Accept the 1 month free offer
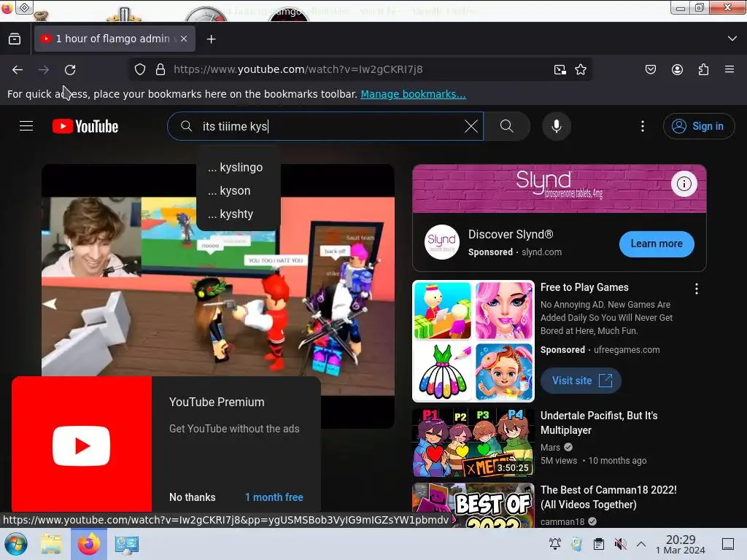Viewport: 747px width, 560px height. click(x=274, y=497)
